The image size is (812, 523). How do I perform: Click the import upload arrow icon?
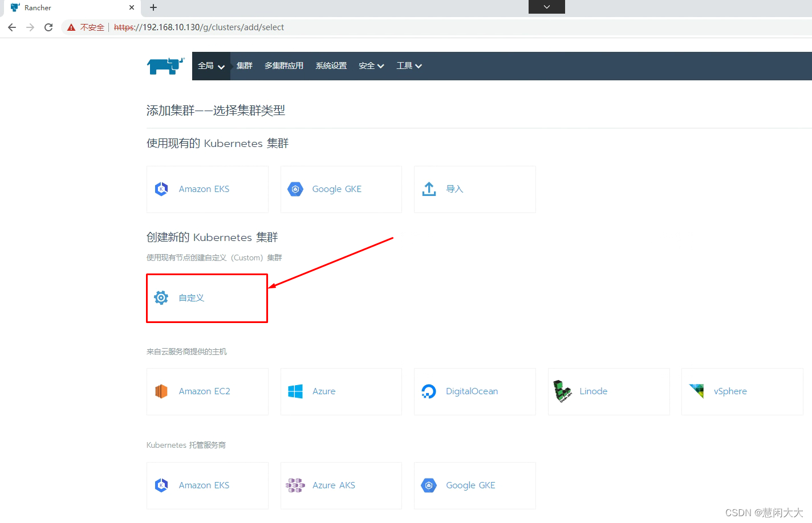429,189
